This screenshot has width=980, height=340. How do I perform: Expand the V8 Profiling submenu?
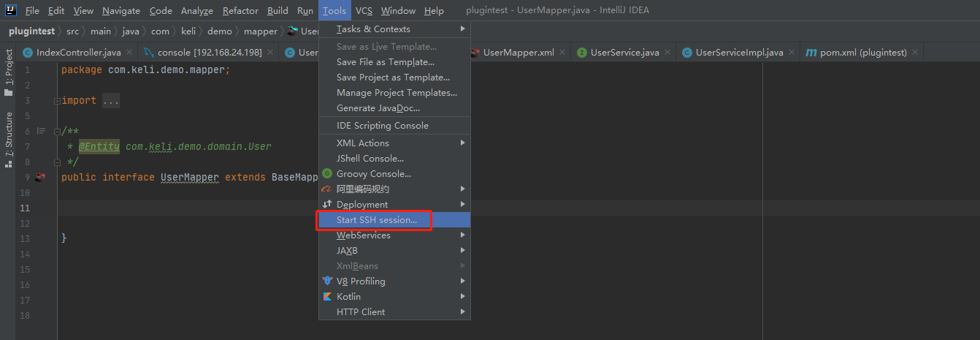(x=463, y=282)
